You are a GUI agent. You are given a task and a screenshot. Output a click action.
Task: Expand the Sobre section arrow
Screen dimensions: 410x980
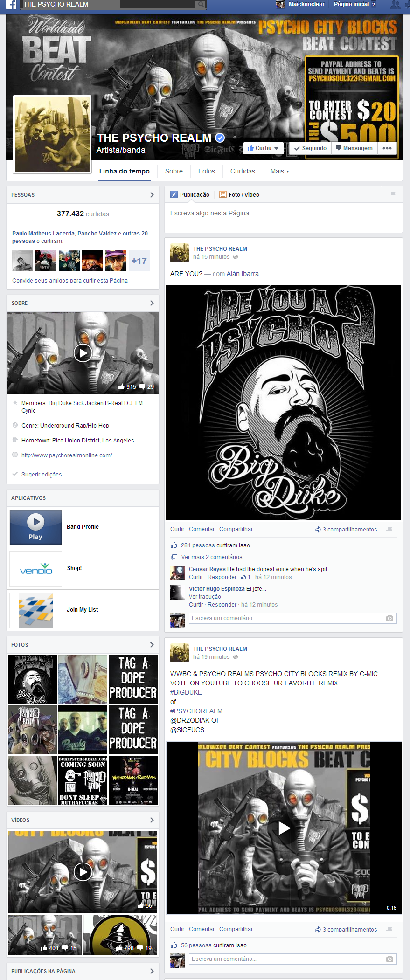152,303
